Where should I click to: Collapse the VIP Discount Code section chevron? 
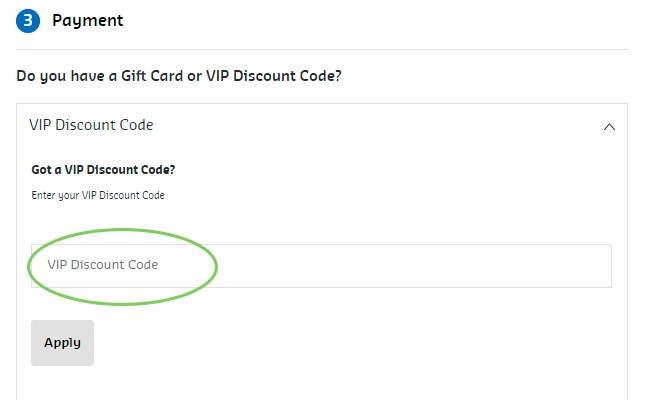coord(609,127)
